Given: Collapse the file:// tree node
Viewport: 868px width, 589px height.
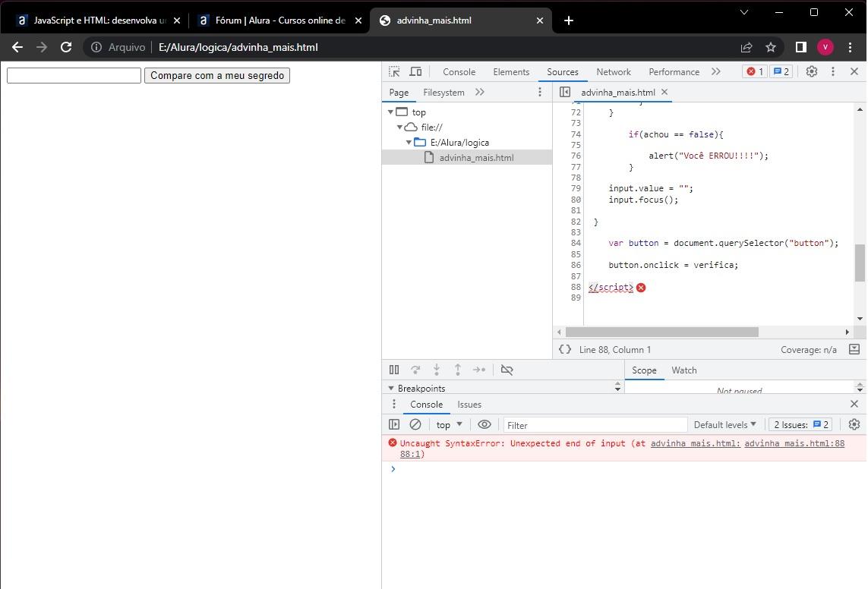Looking at the screenshot, I should (399, 128).
